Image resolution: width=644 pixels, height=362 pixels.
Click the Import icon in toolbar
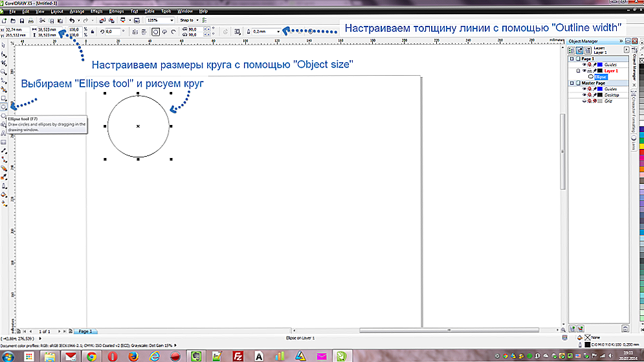tap(102, 20)
